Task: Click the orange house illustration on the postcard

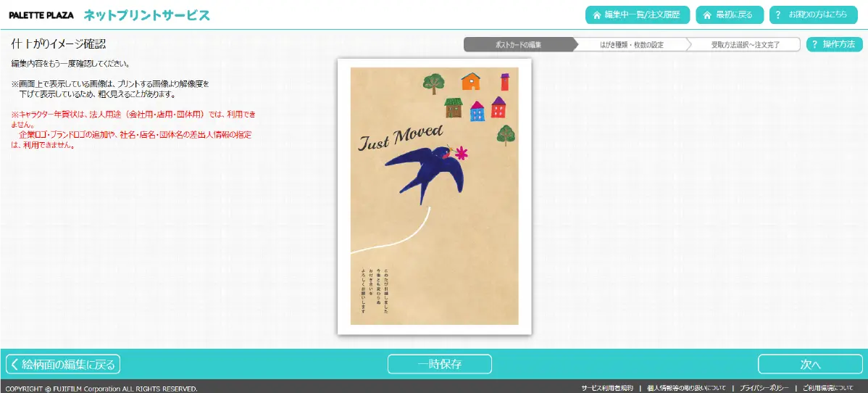Action: (x=471, y=81)
